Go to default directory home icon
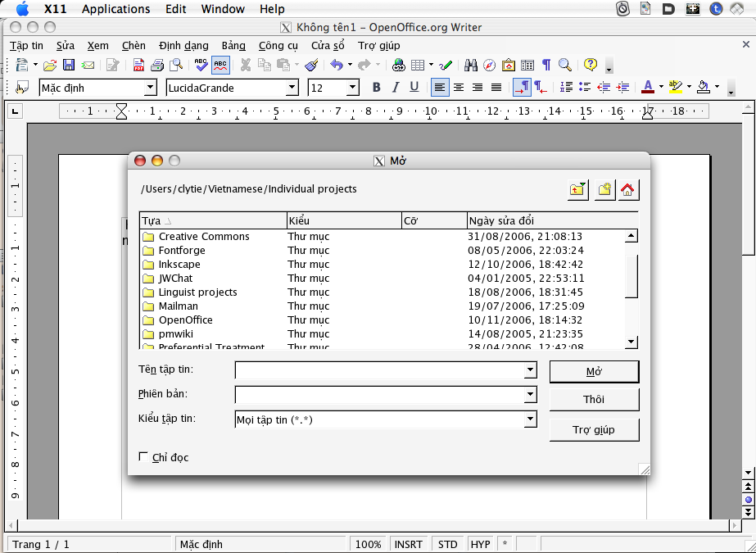This screenshot has width=756, height=553. 627,189
